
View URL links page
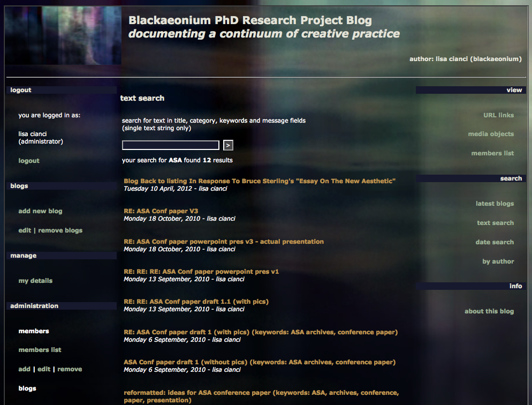point(498,115)
